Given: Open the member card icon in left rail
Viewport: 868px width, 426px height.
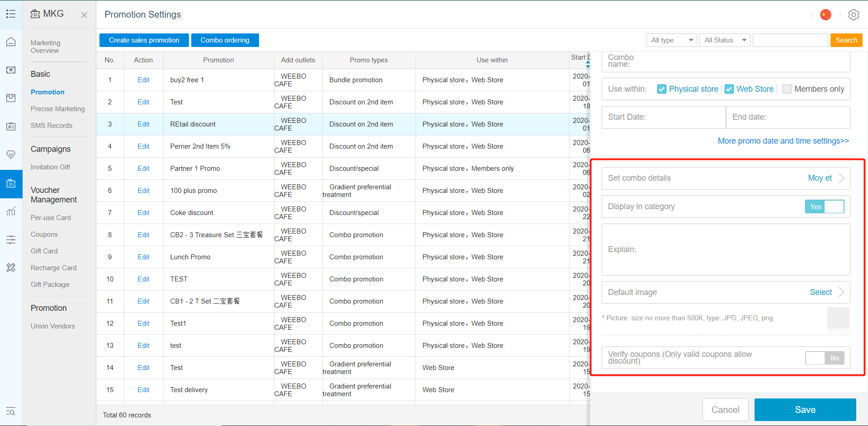Looking at the screenshot, I should pyautogui.click(x=11, y=126).
